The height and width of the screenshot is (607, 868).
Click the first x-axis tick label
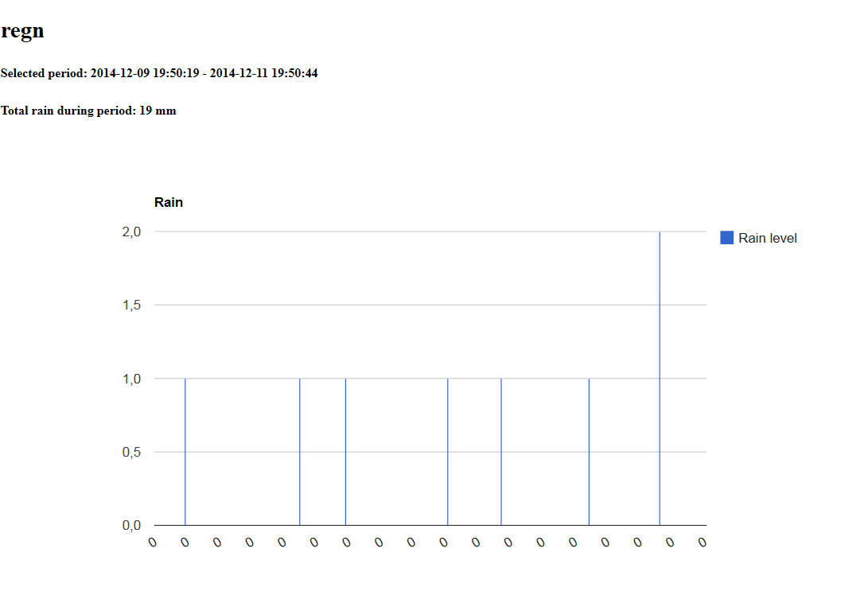pos(153,543)
